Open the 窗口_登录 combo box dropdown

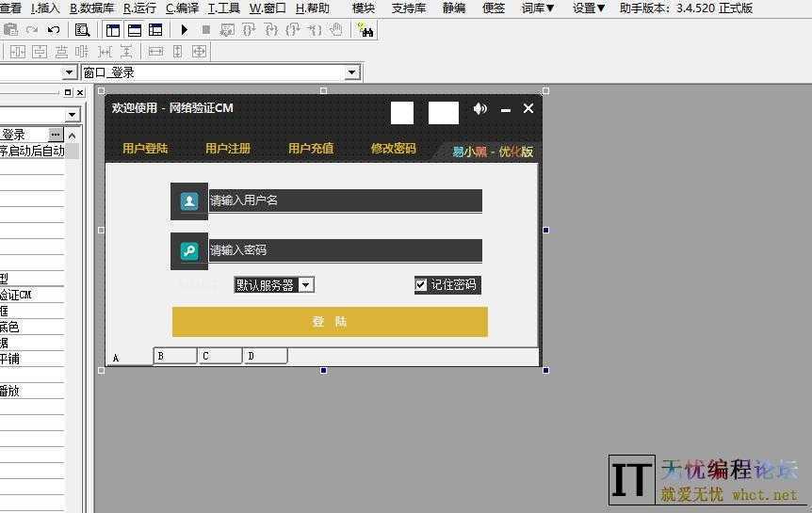(x=351, y=72)
